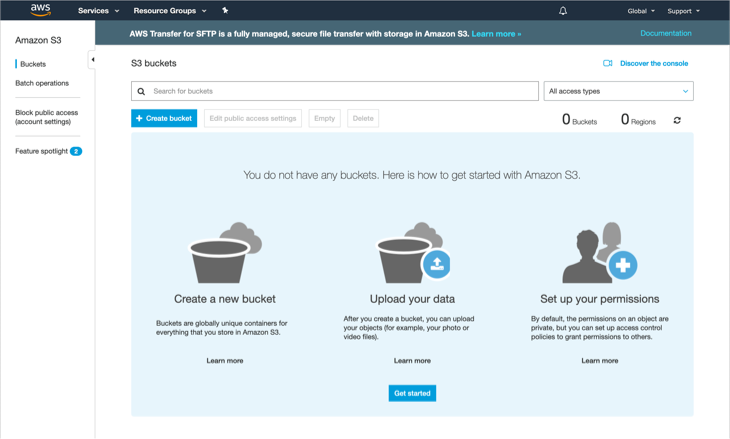Image resolution: width=730 pixels, height=439 pixels.
Task: Click the 0 Regions counter
Action: [638, 120]
